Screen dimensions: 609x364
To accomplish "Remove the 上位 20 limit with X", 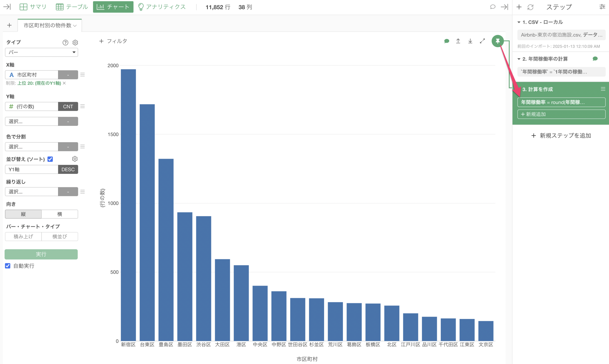I will (64, 83).
